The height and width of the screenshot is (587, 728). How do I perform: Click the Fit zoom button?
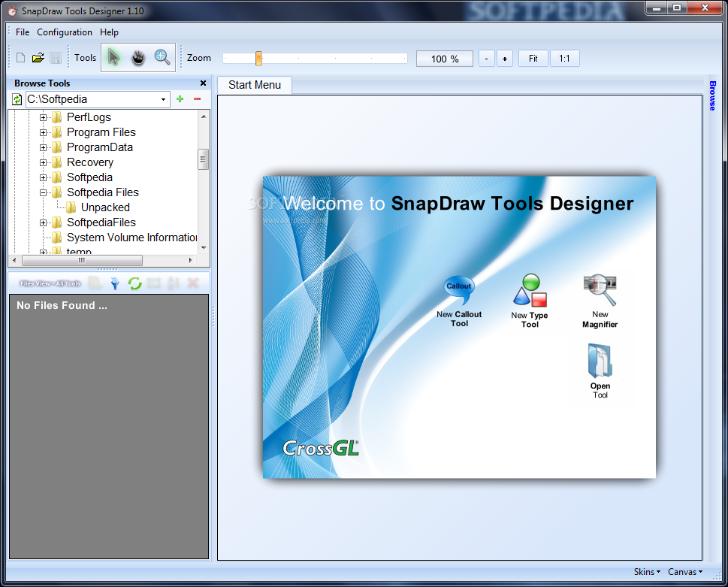(533, 59)
